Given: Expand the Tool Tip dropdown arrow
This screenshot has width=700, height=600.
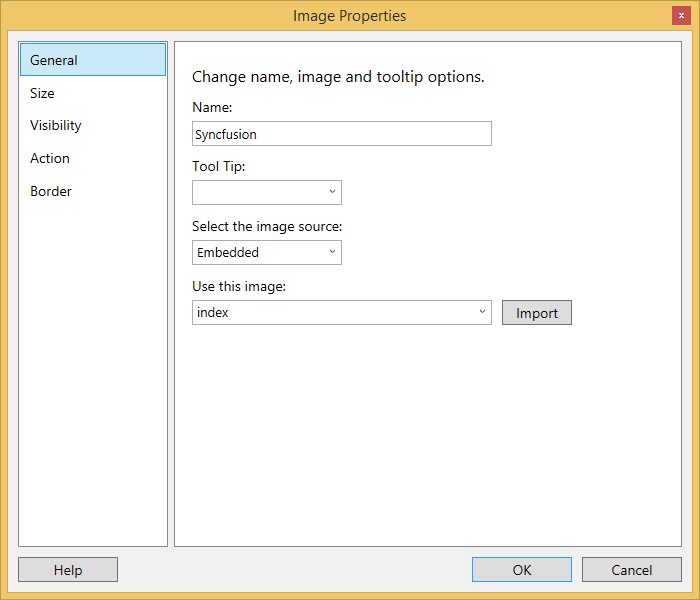Looking at the screenshot, I should click(x=332, y=192).
